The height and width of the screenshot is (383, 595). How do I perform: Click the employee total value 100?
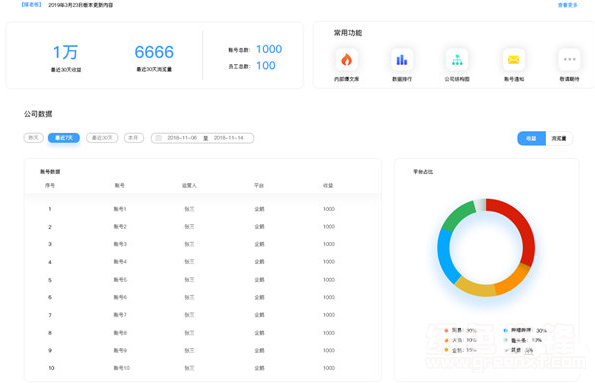tap(266, 66)
